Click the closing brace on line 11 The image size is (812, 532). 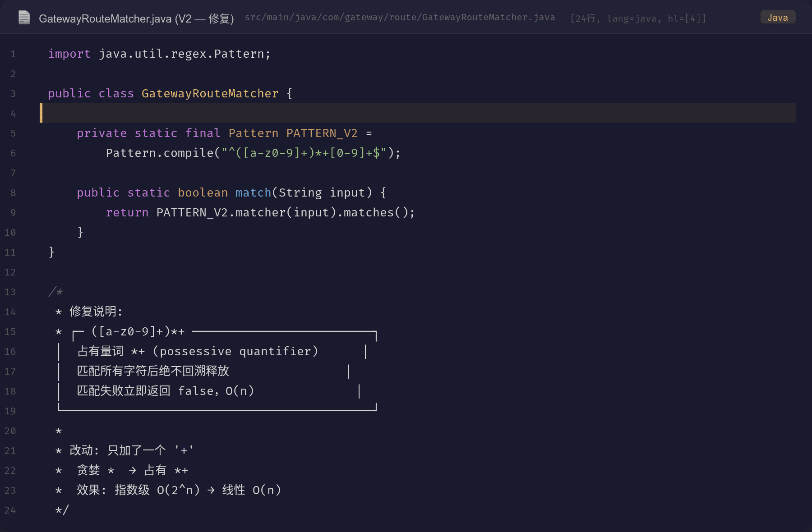click(x=51, y=252)
